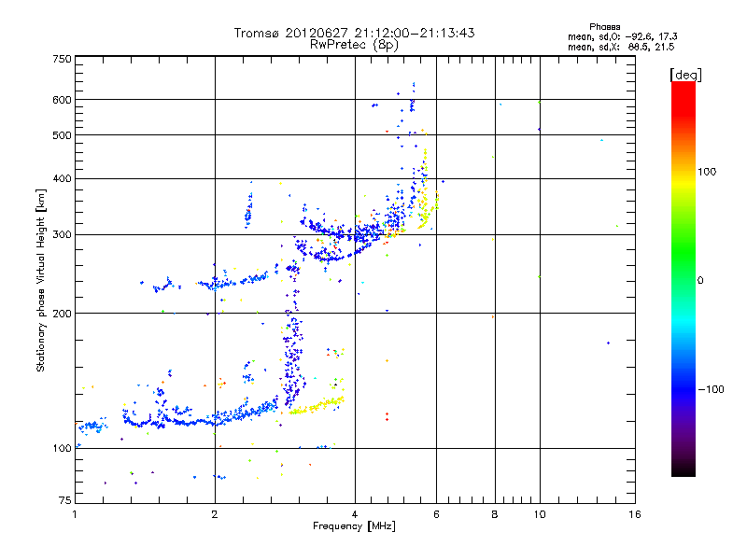Screen dimensions: 747x560
Task: Select the 'mean, sd,X: 88.5, 21.5' statistic
Action: [x=621, y=47]
